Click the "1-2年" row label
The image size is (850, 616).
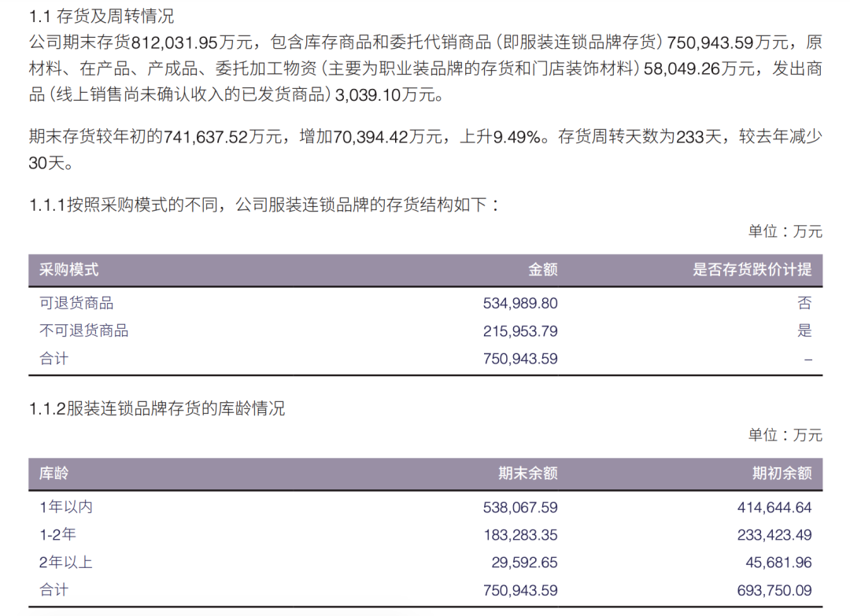57,535
